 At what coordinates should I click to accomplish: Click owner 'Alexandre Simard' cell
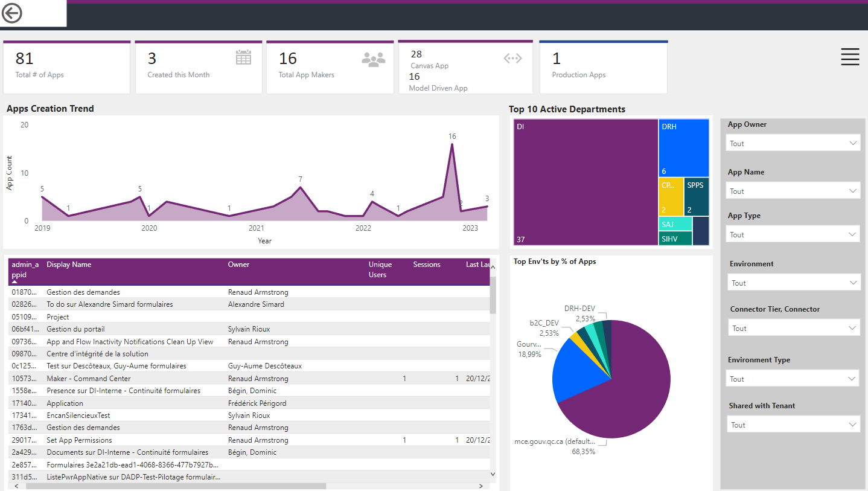coord(256,304)
